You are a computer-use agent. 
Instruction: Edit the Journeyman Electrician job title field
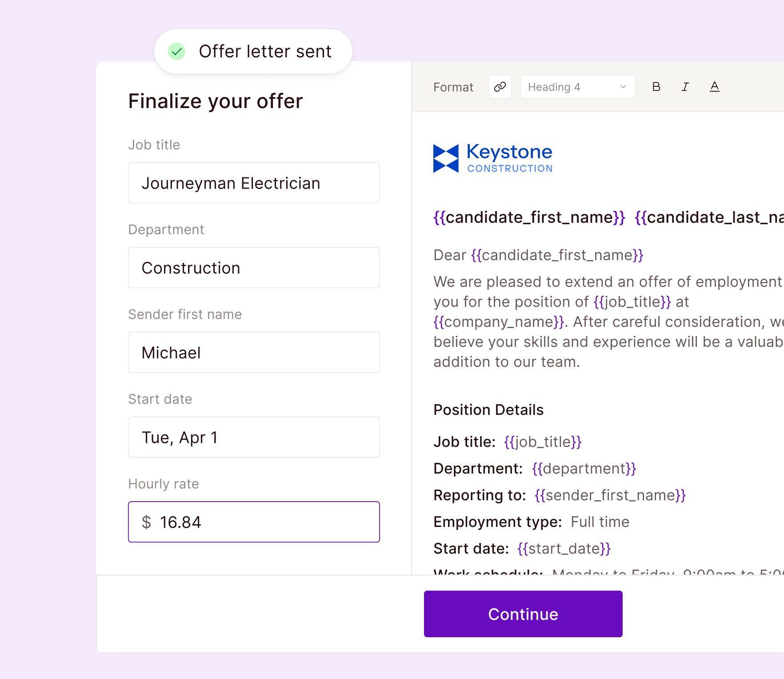pos(254,183)
